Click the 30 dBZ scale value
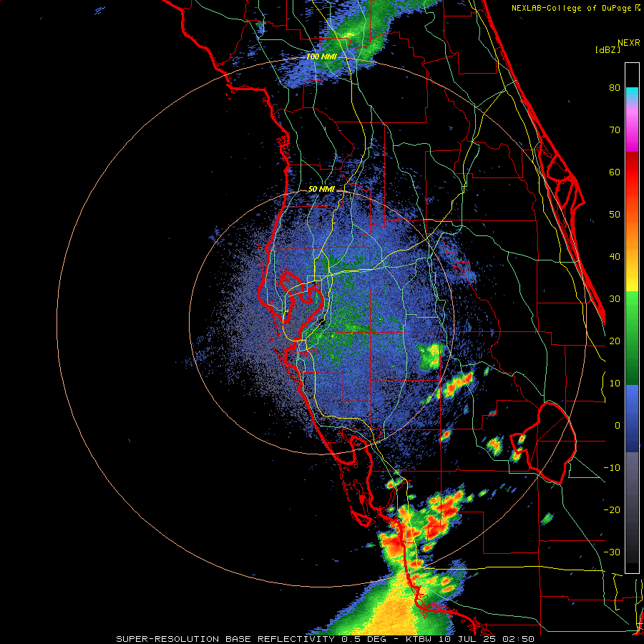The width and height of the screenshot is (644, 644). tap(615, 299)
